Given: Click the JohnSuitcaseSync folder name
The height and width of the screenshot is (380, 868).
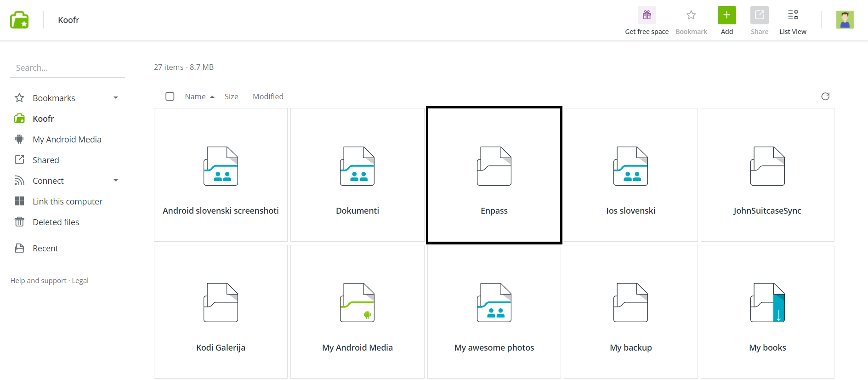Looking at the screenshot, I should 767,210.
